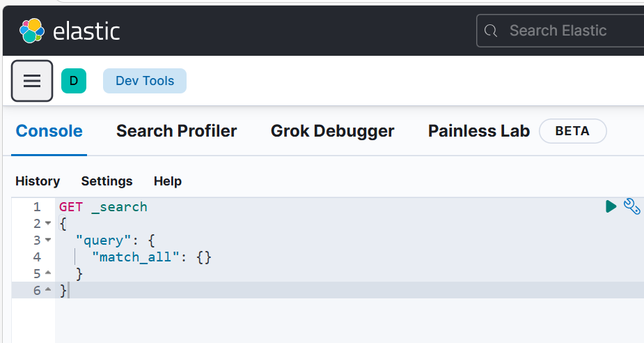Collapse the fold arrow on line 2
This screenshot has height=343, width=644.
point(48,224)
